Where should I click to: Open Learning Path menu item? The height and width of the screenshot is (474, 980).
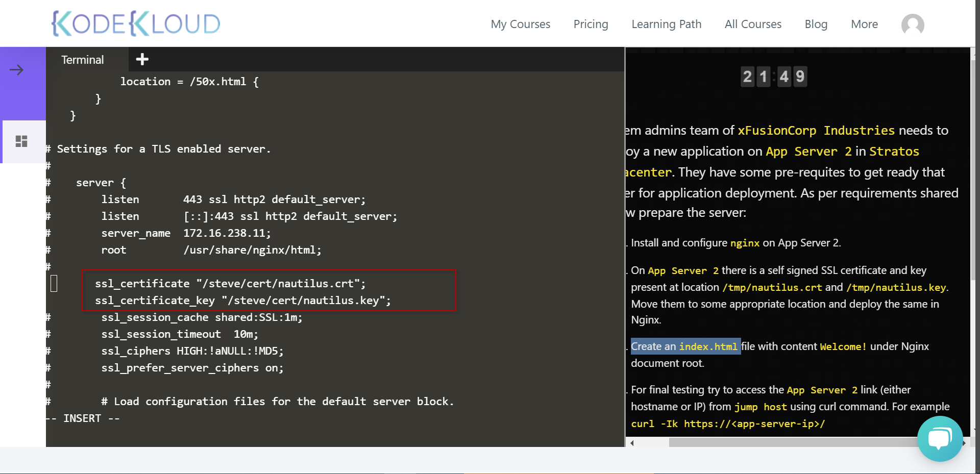[666, 24]
